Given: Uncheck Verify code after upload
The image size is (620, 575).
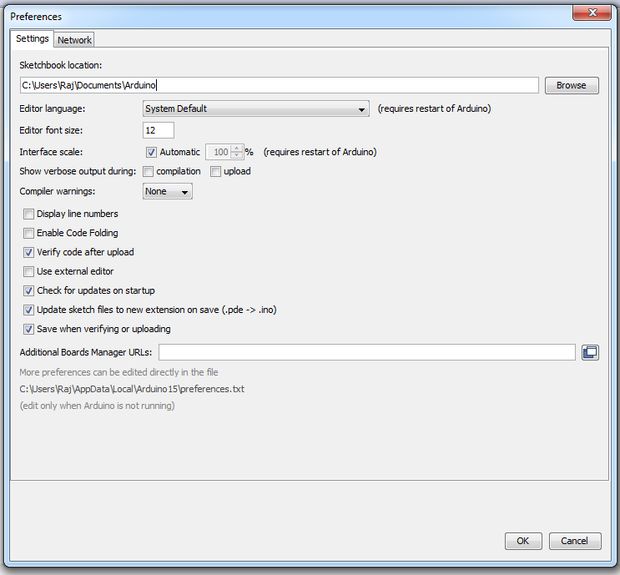Looking at the screenshot, I should pyautogui.click(x=28, y=252).
